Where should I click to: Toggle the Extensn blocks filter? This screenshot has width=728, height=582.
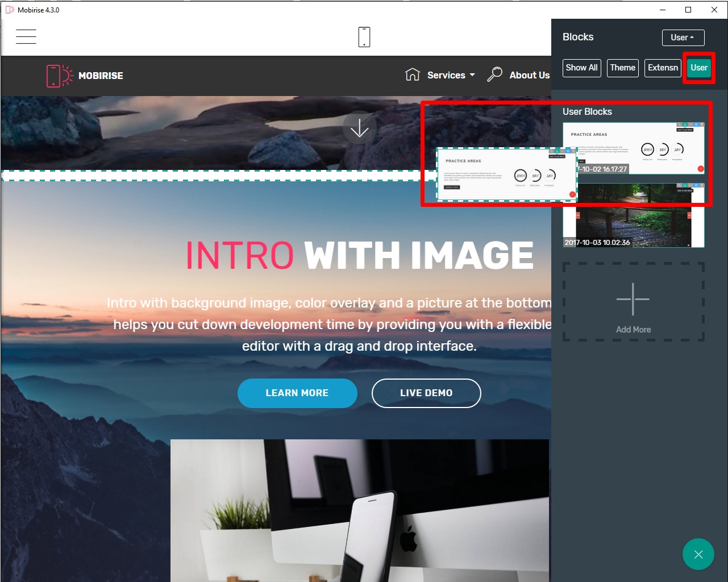coord(662,68)
